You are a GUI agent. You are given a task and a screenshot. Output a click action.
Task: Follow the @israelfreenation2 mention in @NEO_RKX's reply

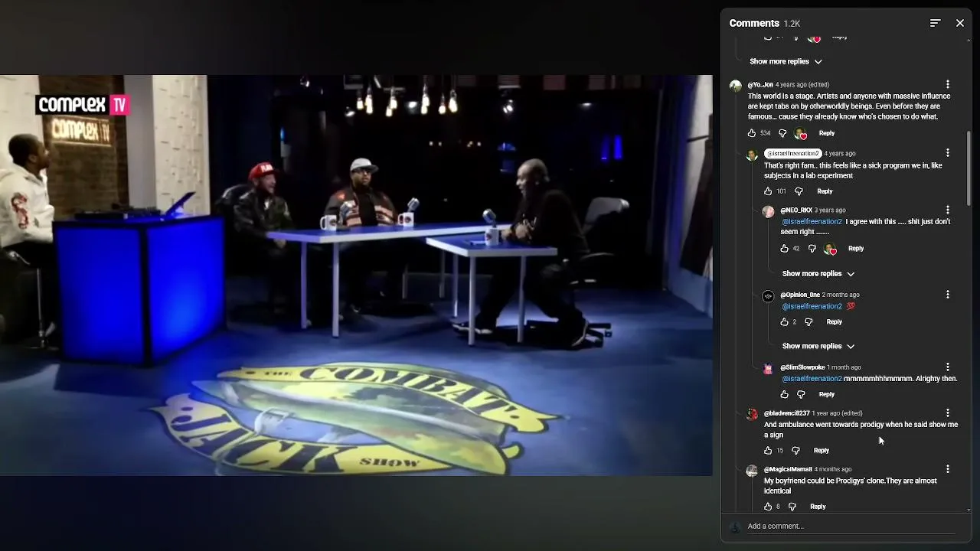[812, 222]
